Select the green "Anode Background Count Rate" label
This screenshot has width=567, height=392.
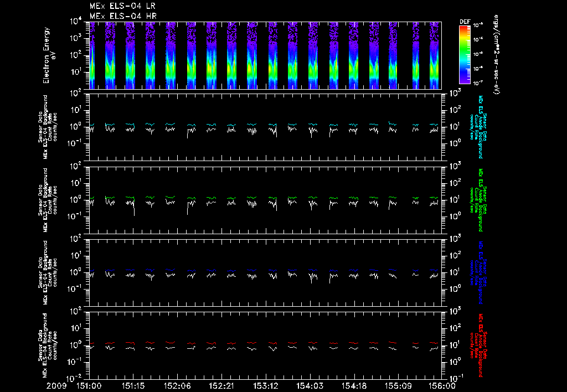tap(478, 200)
